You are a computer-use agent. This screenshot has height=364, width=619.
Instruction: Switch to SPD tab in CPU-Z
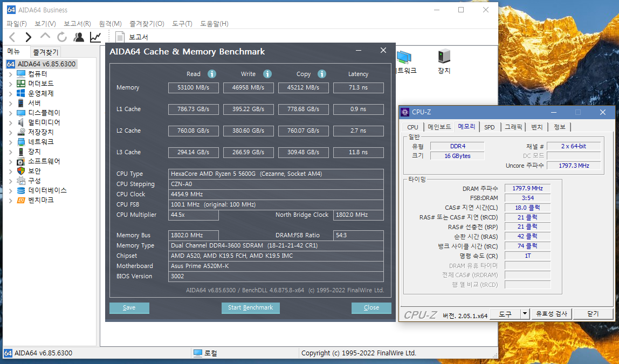coord(490,127)
